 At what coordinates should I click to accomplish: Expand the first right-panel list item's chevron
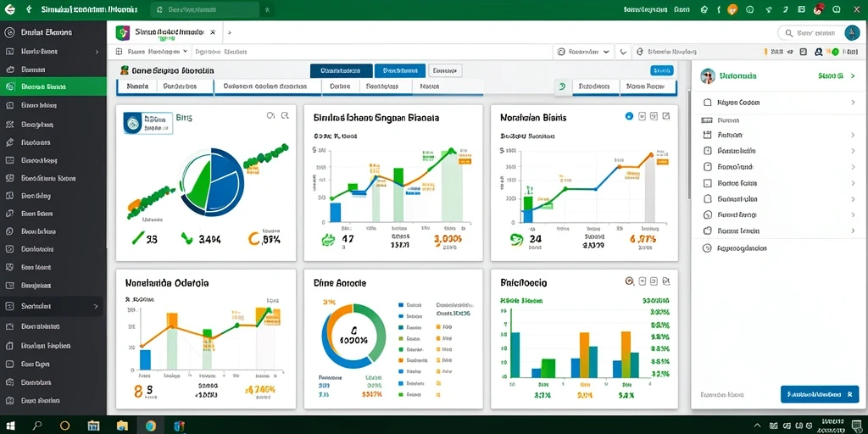coord(853,103)
